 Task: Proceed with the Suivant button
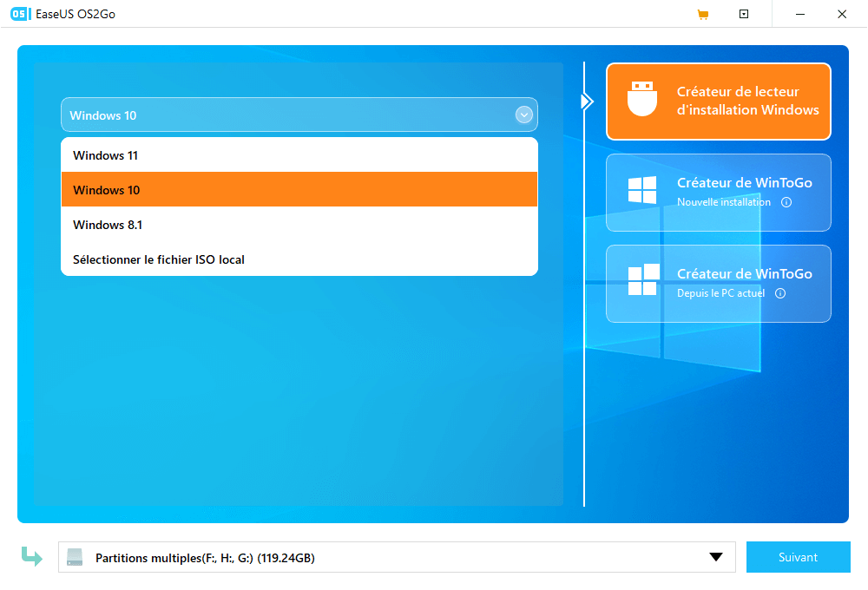coord(799,557)
